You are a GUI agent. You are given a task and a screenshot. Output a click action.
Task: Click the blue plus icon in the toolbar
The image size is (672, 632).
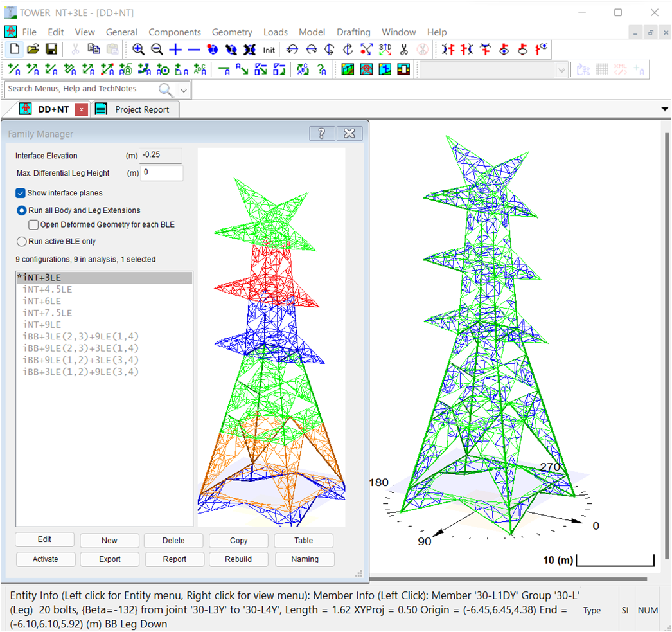(175, 50)
